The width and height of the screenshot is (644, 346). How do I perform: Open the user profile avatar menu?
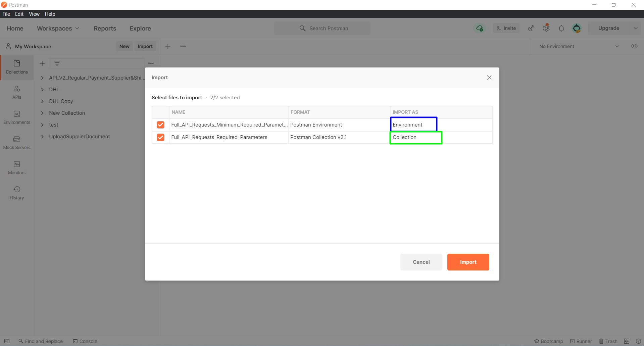tap(577, 29)
